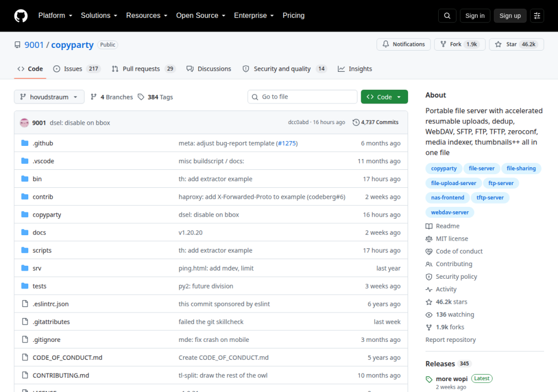Click the fork icon in Fork button

[443, 44]
